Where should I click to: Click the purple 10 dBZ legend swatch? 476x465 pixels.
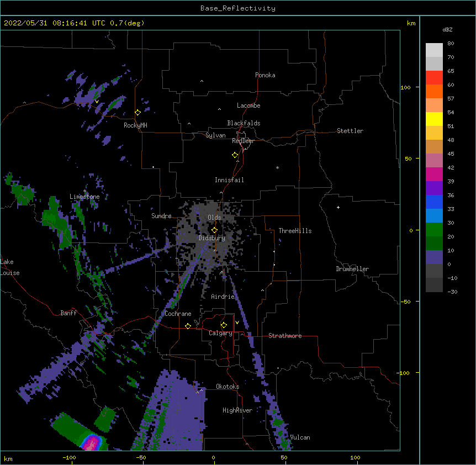tap(434, 257)
